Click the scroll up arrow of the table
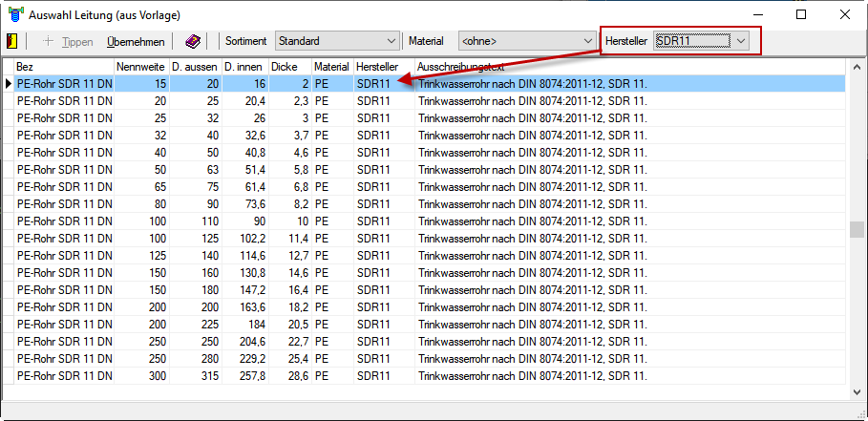 (x=857, y=67)
